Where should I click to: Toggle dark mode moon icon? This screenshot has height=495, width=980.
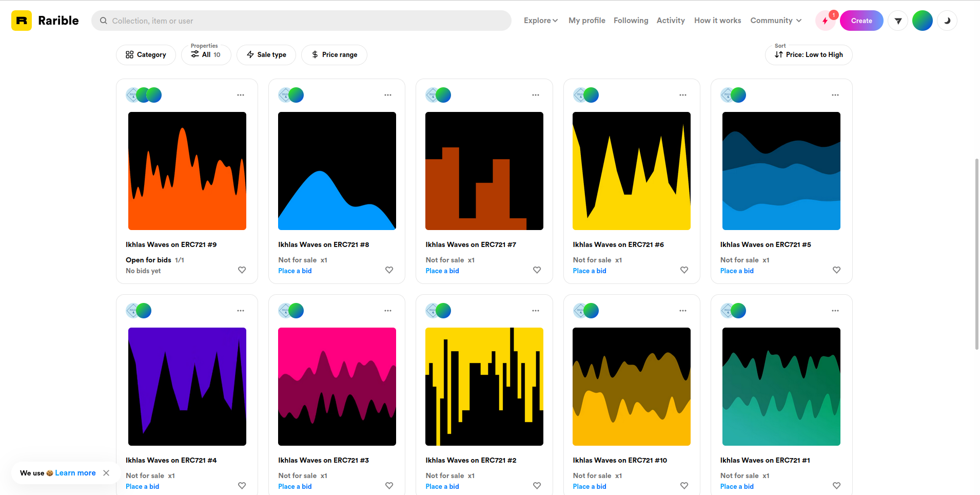pyautogui.click(x=947, y=21)
